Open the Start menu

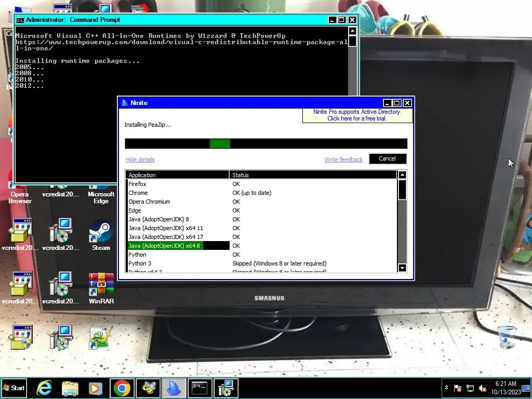click(14, 388)
